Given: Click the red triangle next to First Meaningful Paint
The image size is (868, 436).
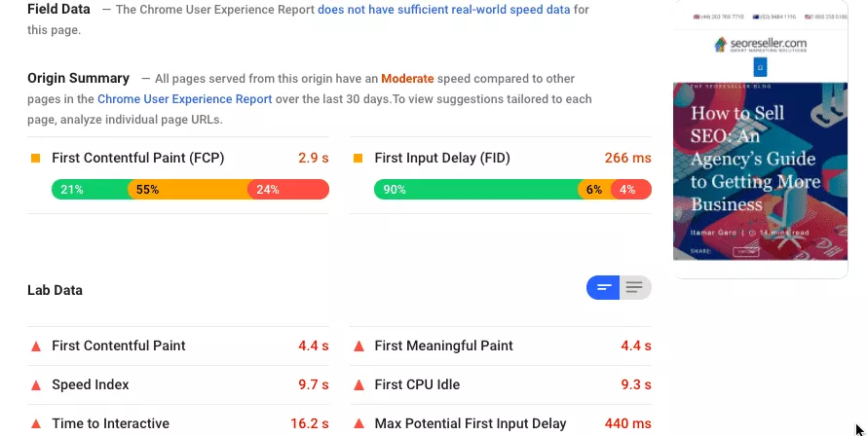Looking at the screenshot, I should click(359, 345).
